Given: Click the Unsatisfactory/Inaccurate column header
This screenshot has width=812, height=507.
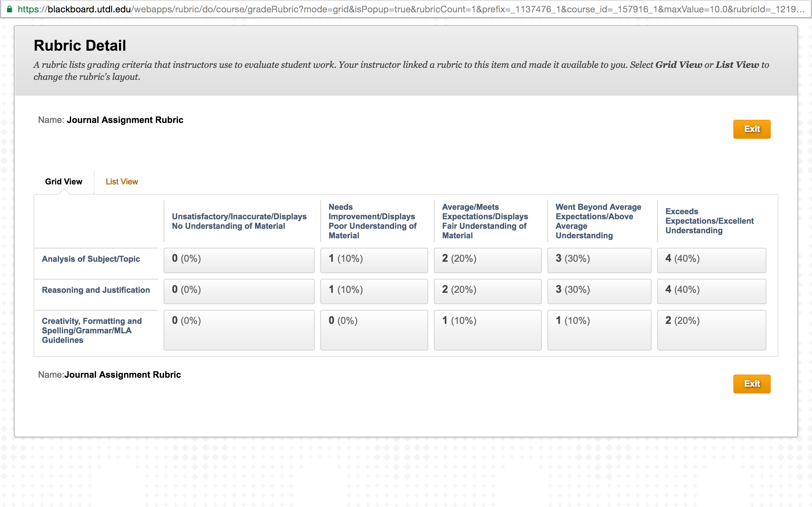Looking at the screenshot, I should coord(239,221).
